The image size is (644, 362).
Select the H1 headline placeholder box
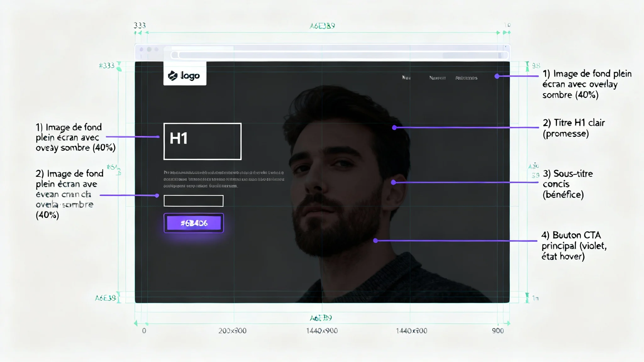tap(202, 141)
